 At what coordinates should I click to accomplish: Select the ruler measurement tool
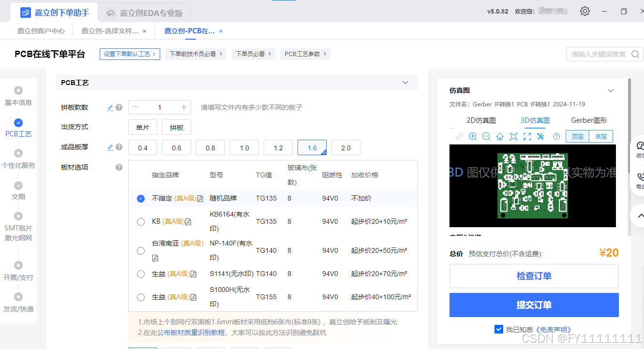459,136
